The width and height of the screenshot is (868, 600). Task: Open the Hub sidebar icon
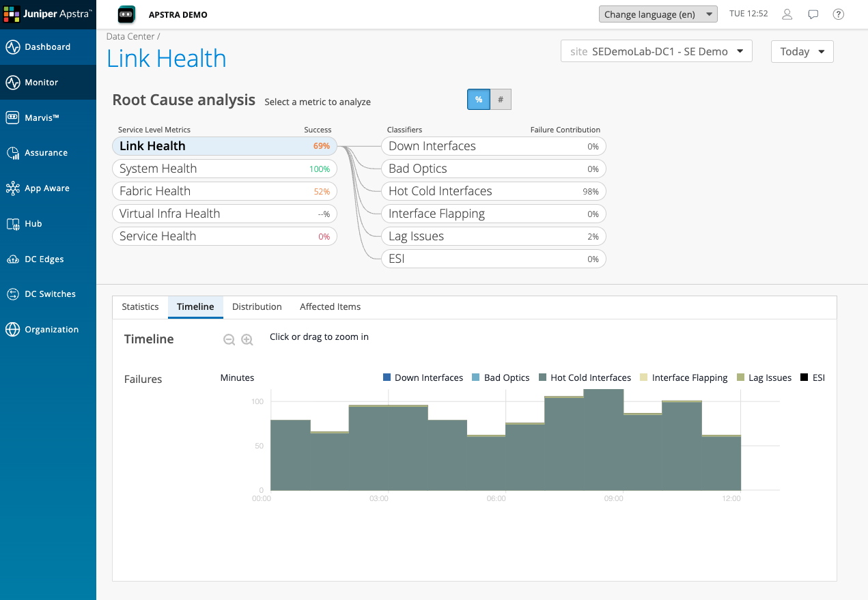[13, 224]
